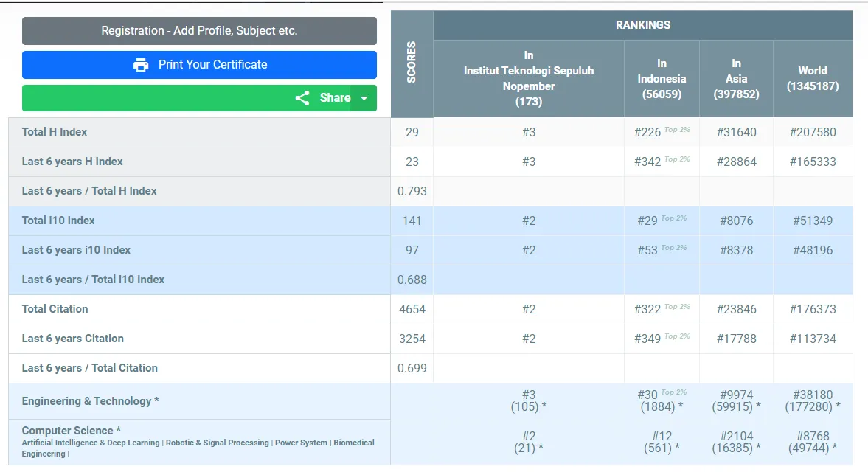
Task: Click the In Asia (397852) column header
Action: (736, 79)
